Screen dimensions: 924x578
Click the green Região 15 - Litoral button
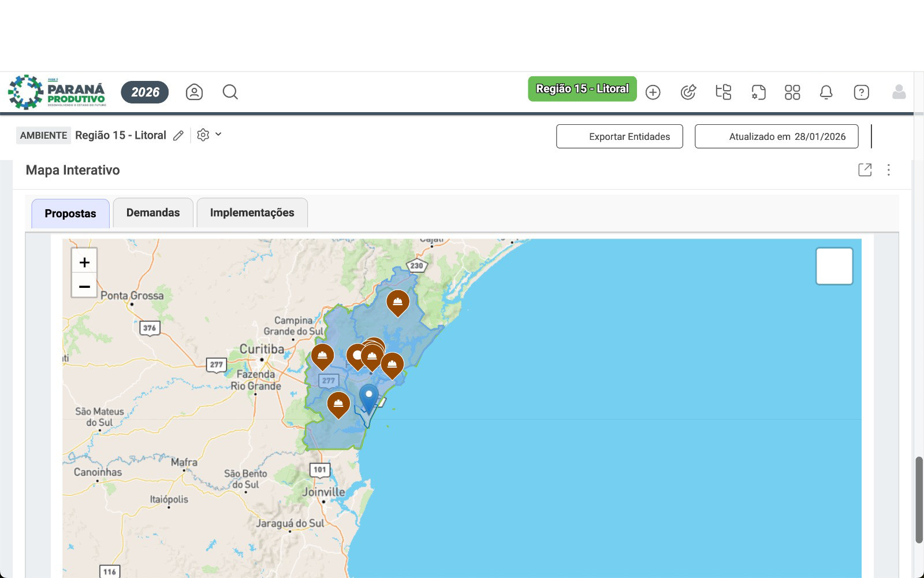582,89
